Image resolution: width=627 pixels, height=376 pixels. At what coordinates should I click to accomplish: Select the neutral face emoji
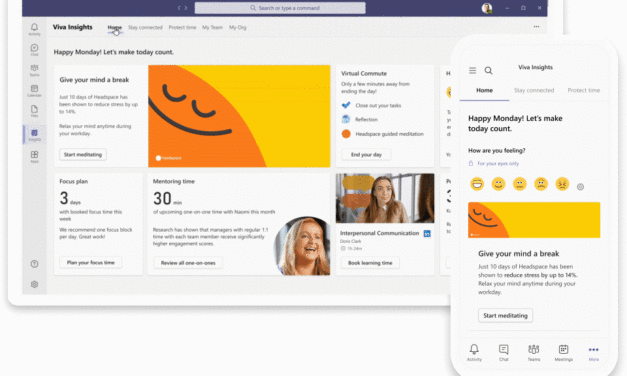click(x=519, y=184)
